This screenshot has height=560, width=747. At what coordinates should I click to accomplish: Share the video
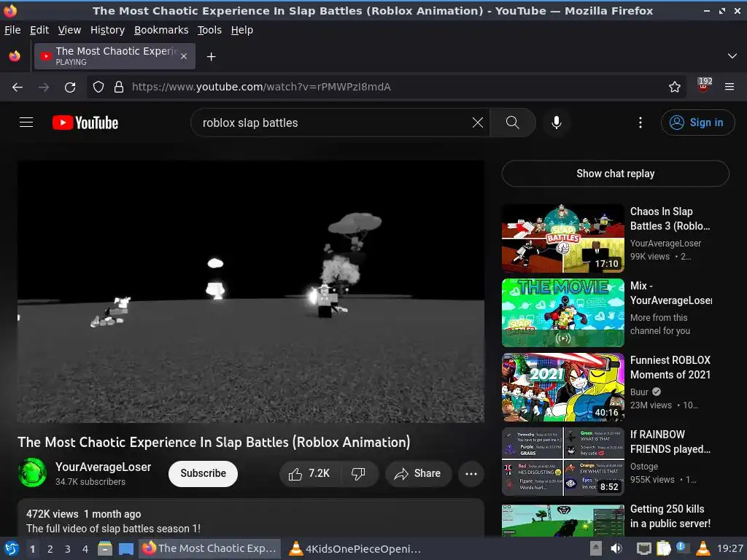(418, 473)
